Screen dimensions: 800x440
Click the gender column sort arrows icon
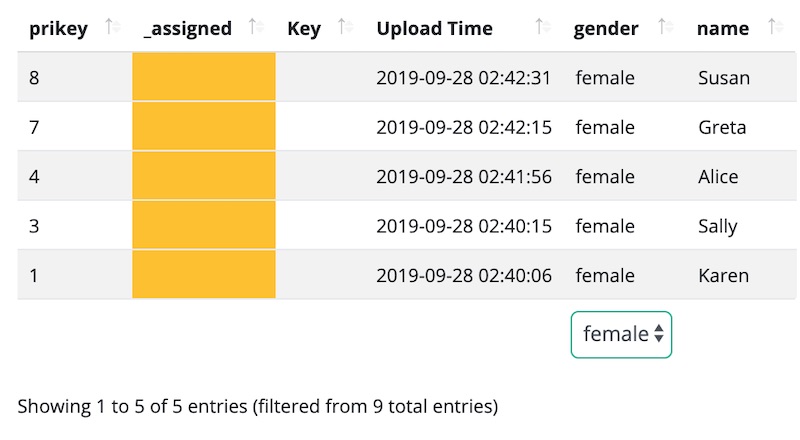pyautogui.click(x=665, y=28)
